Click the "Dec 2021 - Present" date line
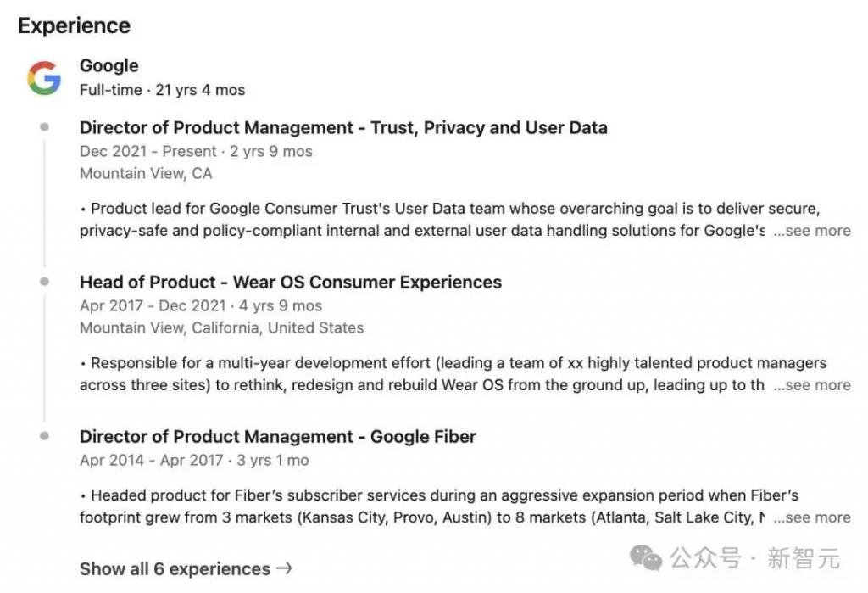The image size is (868, 593). 196,152
